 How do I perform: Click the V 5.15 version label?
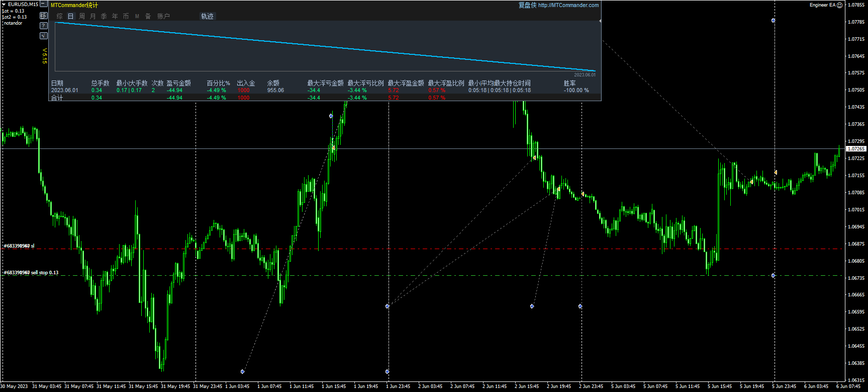(44, 56)
